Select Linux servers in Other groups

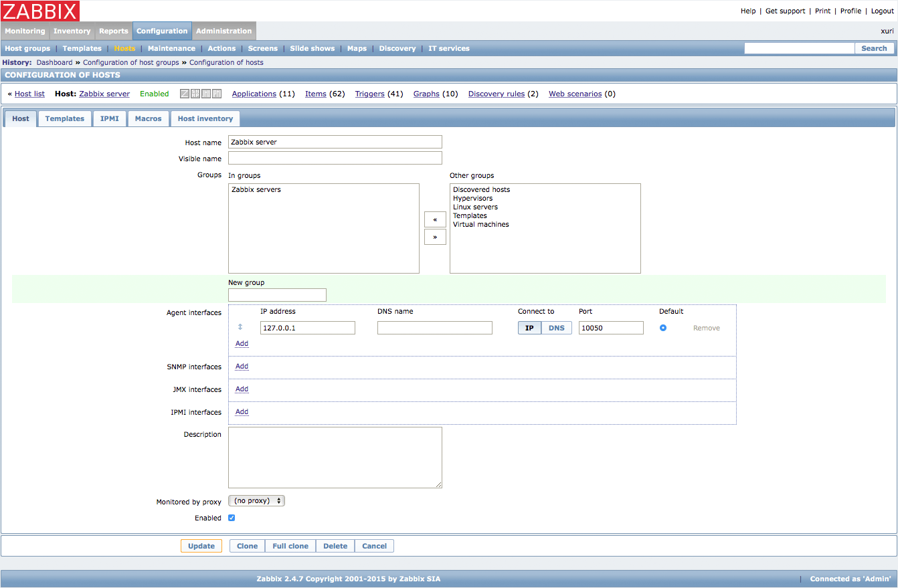(x=475, y=207)
